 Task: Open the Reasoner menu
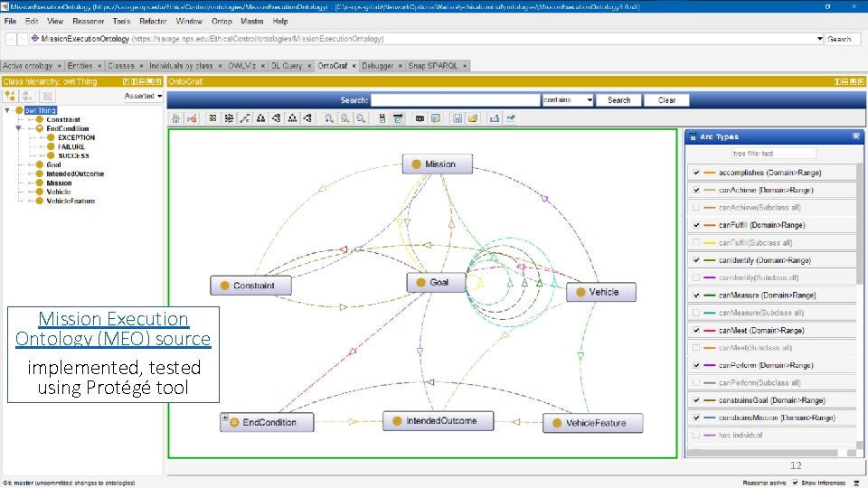click(88, 21)
